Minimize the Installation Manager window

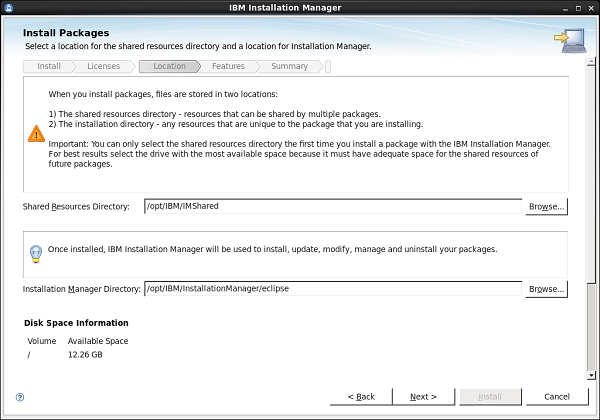[565, 8]
